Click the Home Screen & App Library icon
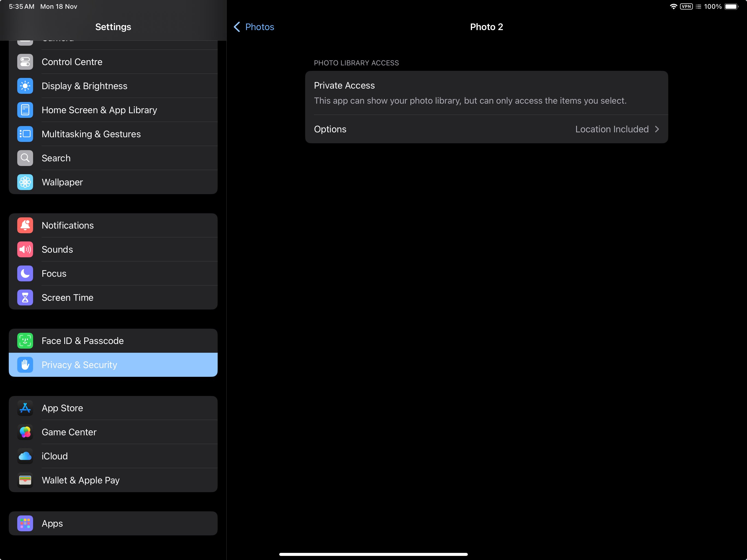Screen dimensions: 747x560 pyautogui.click(x=25, y=110)
